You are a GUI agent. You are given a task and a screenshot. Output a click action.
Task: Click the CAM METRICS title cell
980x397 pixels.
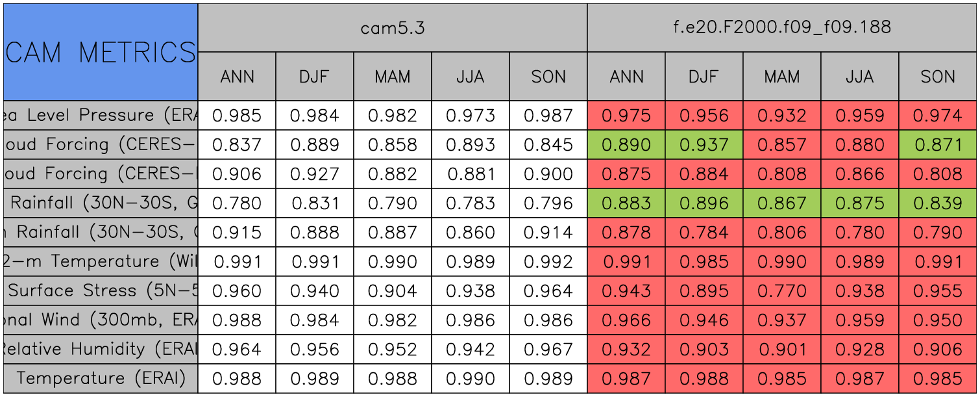pyautogui.click(x=101, y=52)
